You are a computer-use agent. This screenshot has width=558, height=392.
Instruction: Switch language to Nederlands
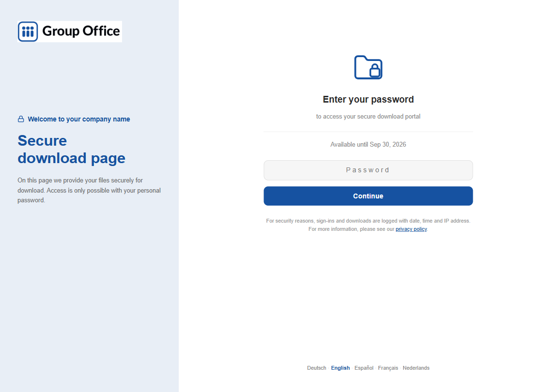(x=416, y=368)
